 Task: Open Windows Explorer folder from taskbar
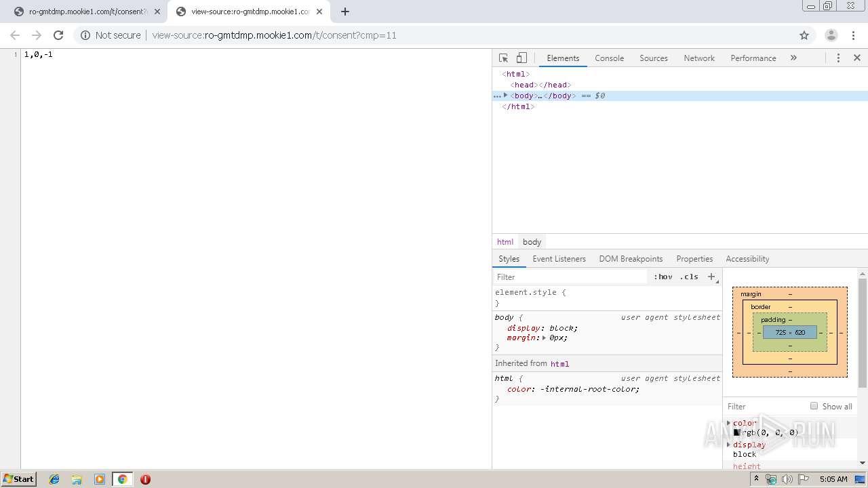coord(77,479)
